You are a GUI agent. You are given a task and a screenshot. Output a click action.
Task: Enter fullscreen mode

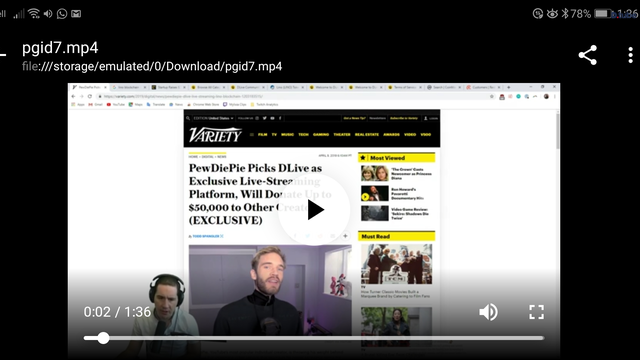pos(536,312)
